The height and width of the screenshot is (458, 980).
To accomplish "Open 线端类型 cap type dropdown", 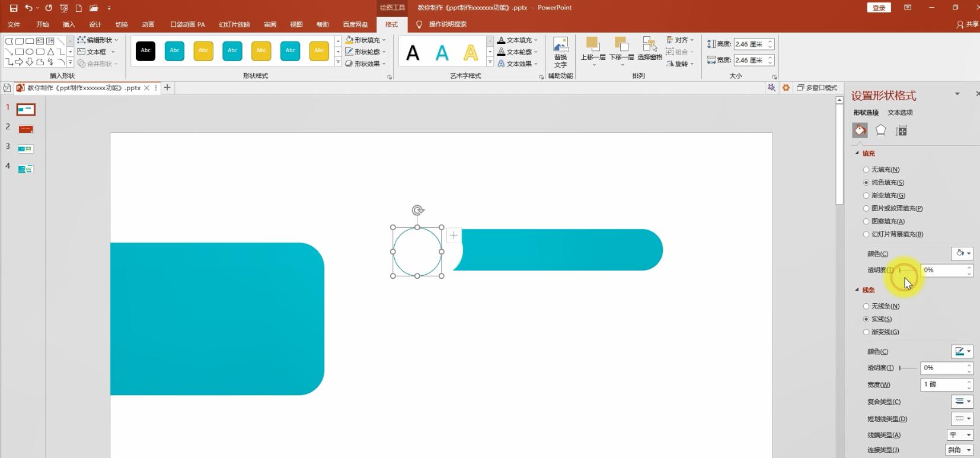I will tap(959, 435).
